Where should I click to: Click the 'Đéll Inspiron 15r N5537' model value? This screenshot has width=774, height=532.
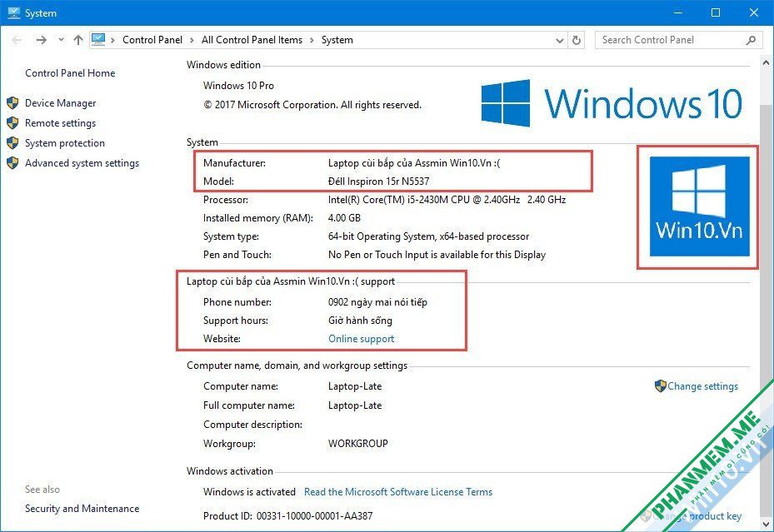tap(378, 181)
